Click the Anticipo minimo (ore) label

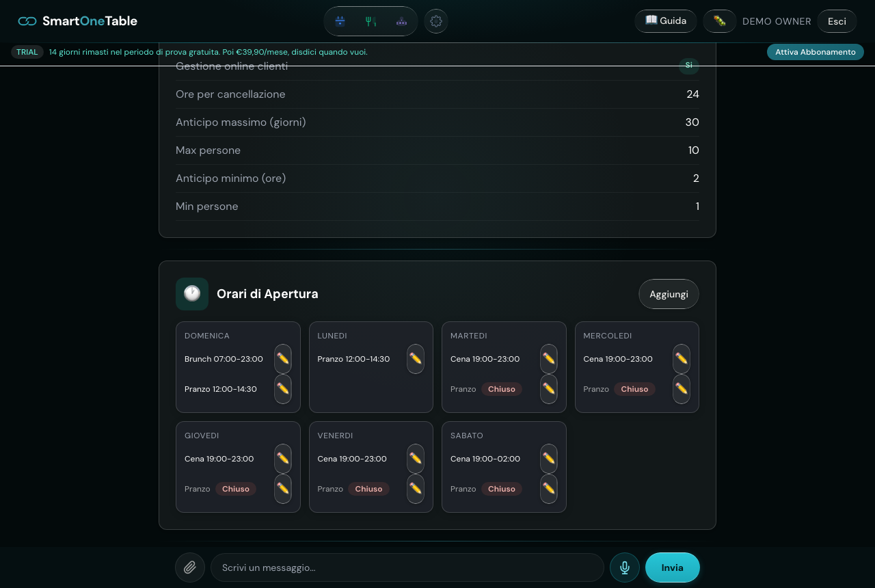coord(231,178)
